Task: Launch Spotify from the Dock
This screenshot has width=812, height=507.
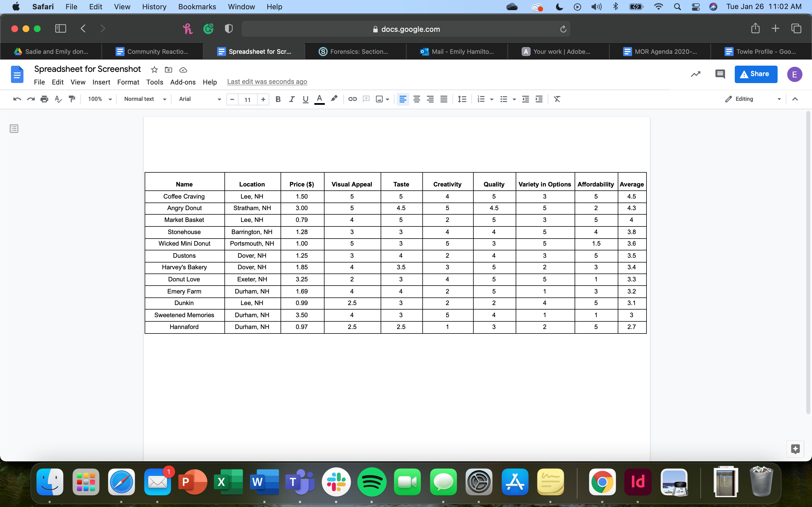Action: 372,482
